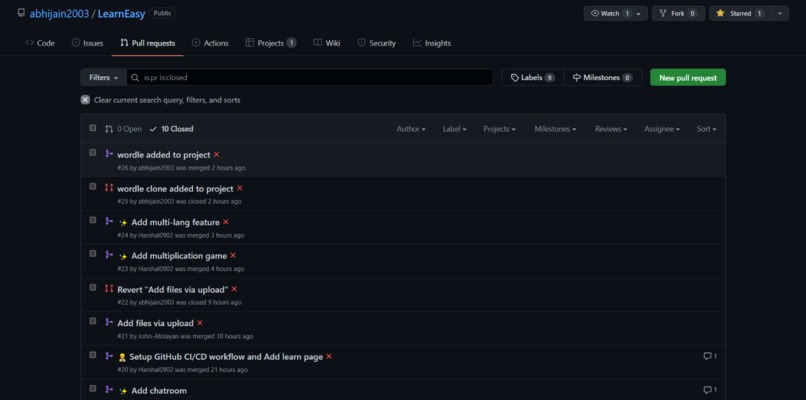
Task: Fork the repository
Action: point(678,13)
